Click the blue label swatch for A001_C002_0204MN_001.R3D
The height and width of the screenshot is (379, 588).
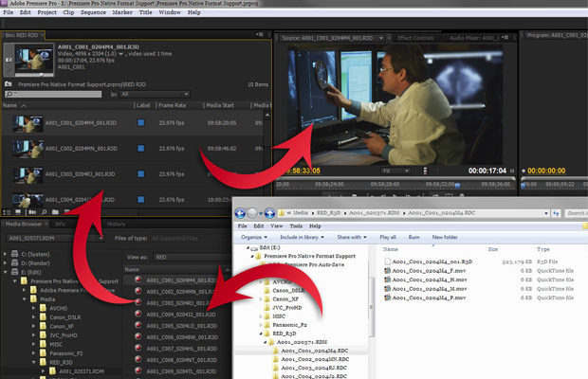pyautogui.click(x=141, y=149)
